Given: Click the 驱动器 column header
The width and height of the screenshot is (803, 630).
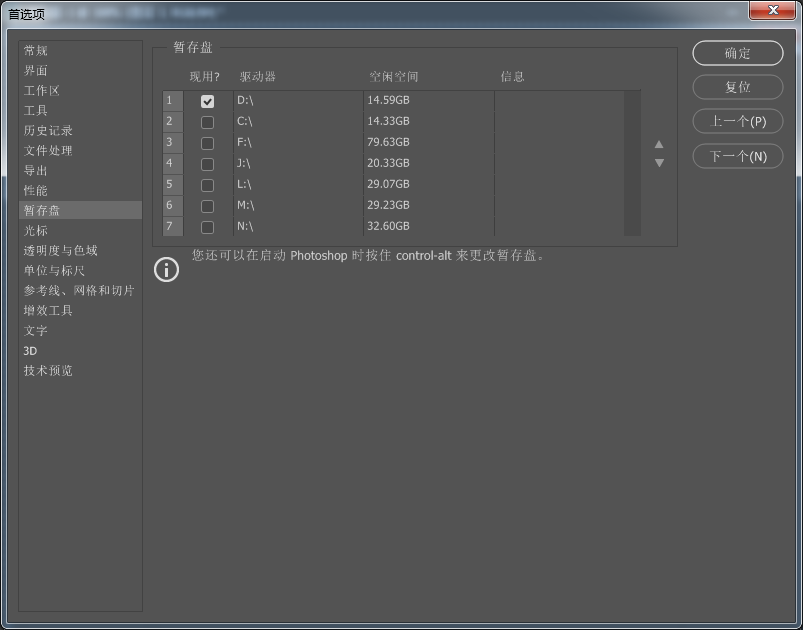Looking at the screenshot, I should (258, 77).
